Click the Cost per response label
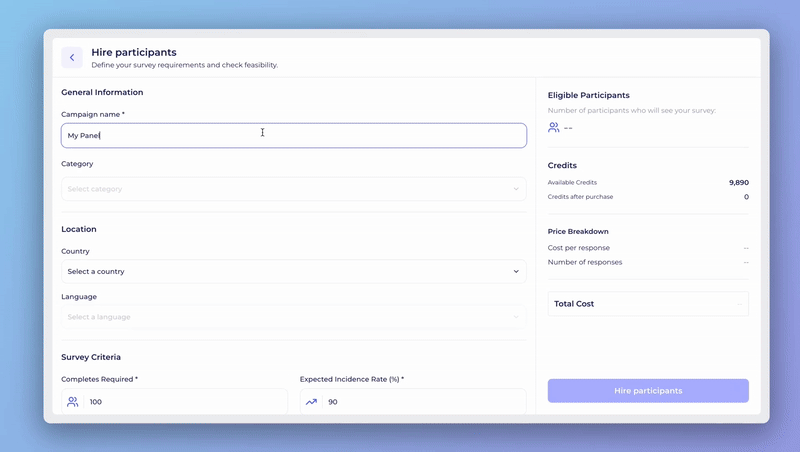This screenshot has height=452, width=800. [579, 248]
